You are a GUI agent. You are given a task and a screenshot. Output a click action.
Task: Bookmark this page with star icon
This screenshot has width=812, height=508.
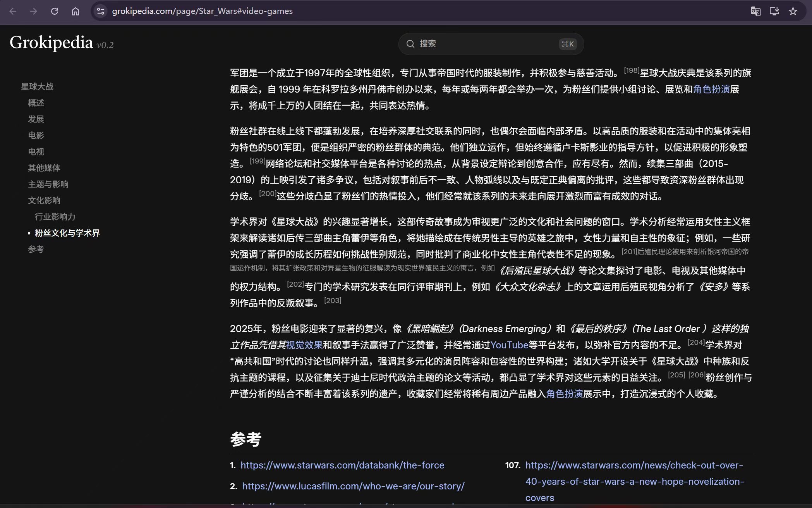click(793, 11)
